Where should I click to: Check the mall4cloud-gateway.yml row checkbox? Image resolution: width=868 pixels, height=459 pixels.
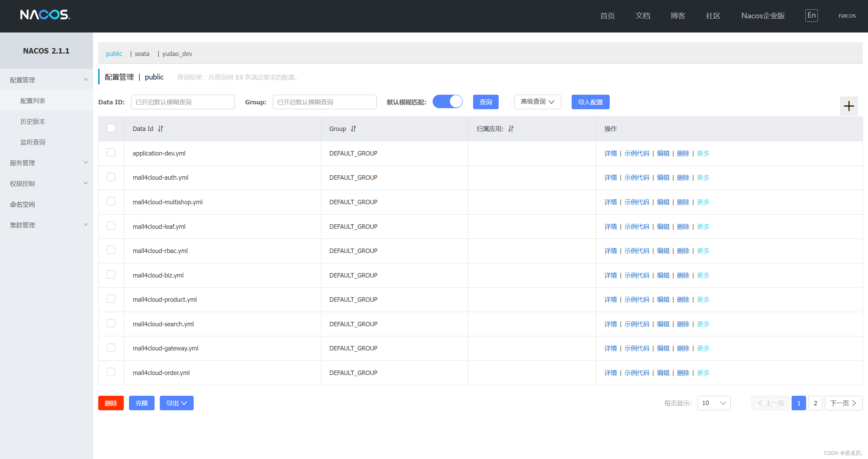click(111, 348)
